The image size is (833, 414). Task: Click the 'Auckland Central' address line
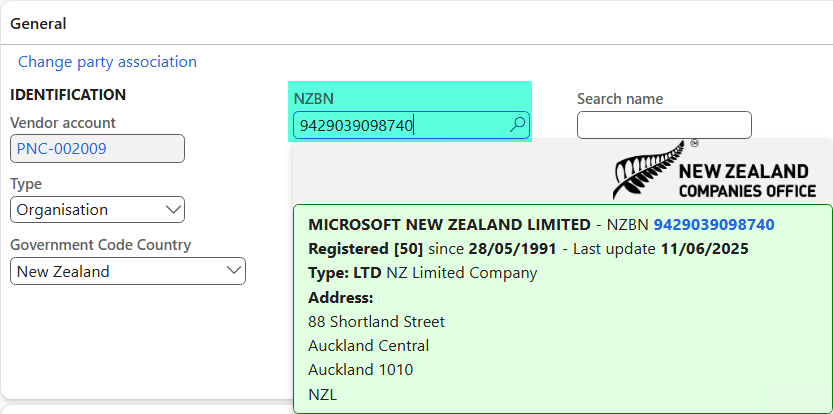click(x=368, y=345)
